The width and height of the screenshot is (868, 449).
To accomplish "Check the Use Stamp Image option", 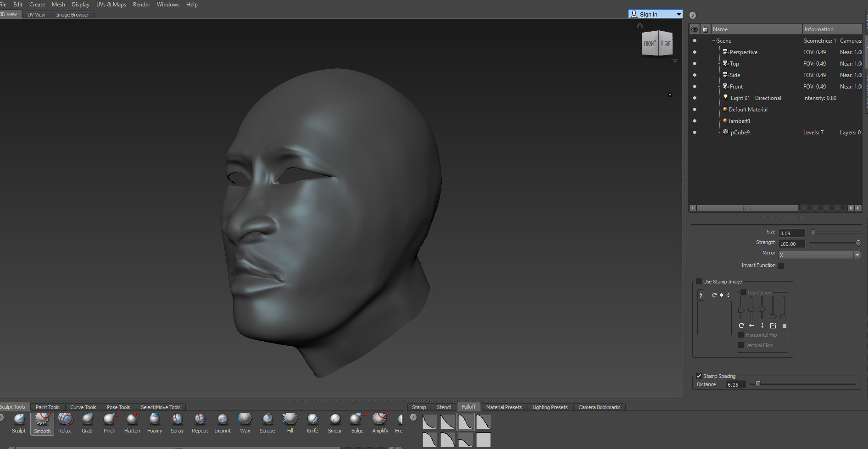I will pyautogui.click(x=699, y=281).
